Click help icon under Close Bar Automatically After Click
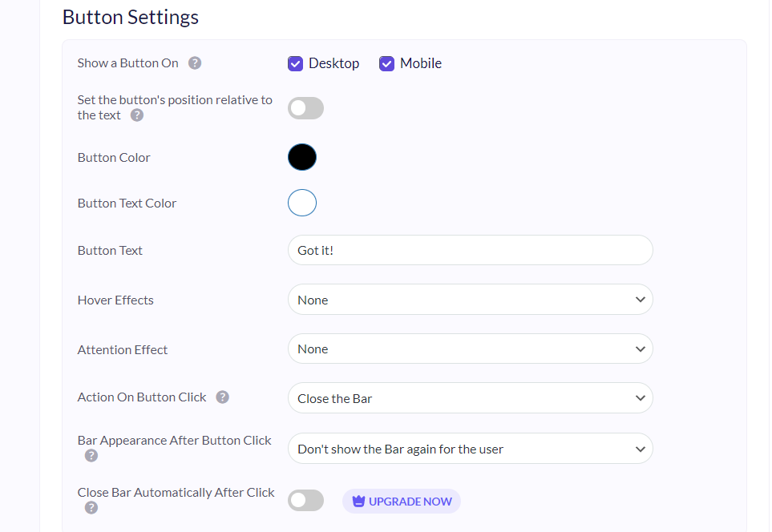This screenshot has width=772, height=532. click(91, 507)
